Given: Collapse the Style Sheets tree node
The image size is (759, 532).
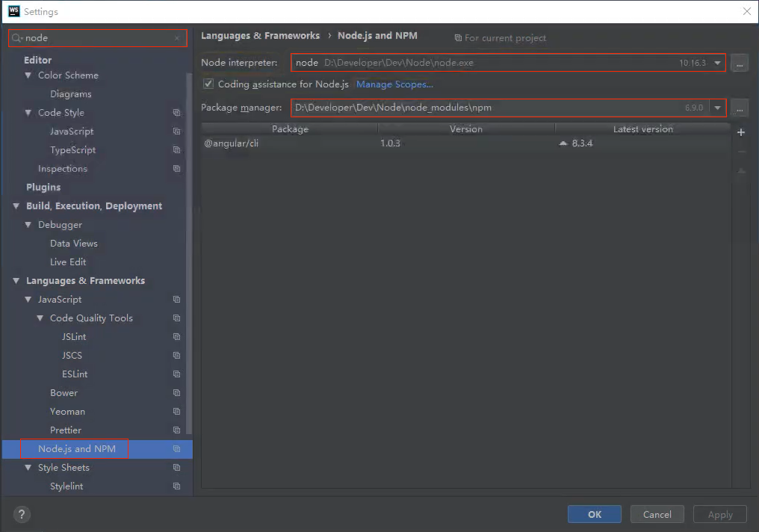Looking at the screenshot, I should (x=28, y=468).
